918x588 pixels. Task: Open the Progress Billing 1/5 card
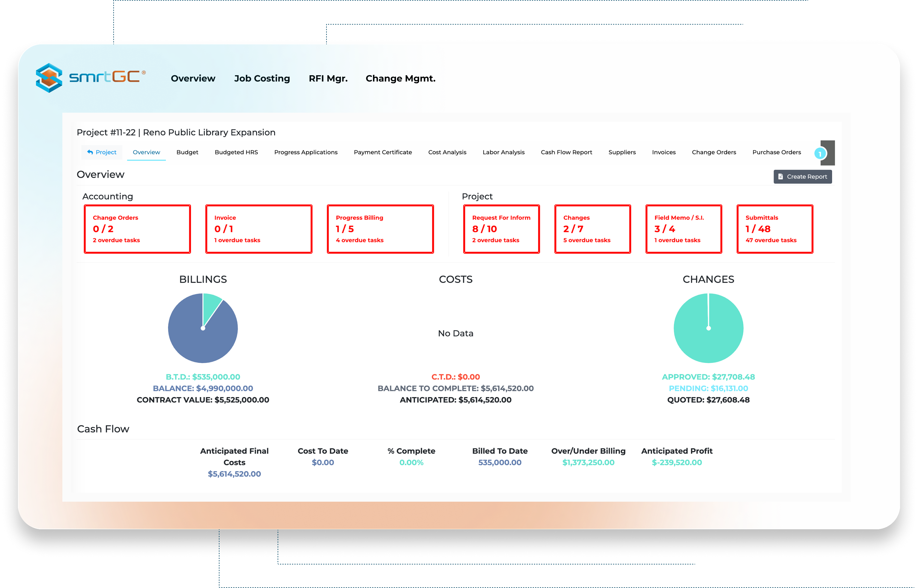[380, 229]
